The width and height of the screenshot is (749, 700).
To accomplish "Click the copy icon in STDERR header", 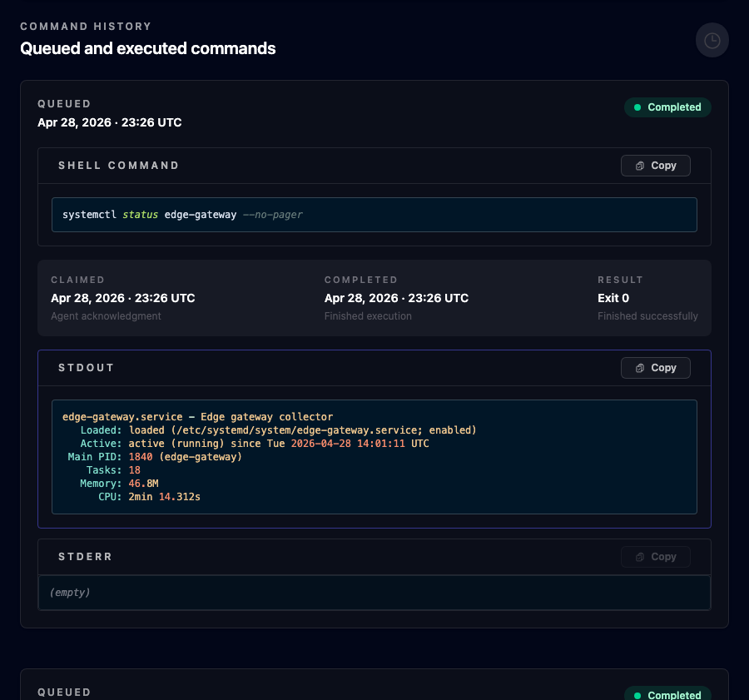I will pyautogui.click(x=640, y=557).
